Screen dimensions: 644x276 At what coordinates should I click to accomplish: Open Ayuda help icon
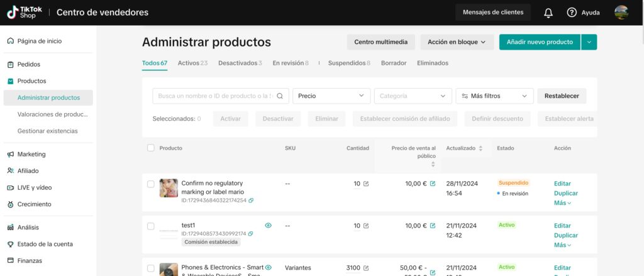(x=572, y=13)
